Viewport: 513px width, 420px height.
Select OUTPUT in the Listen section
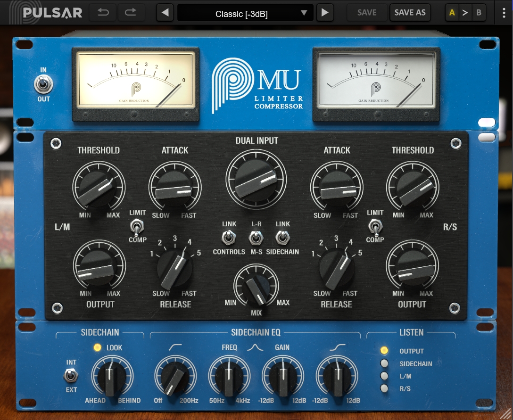point(384,351)
